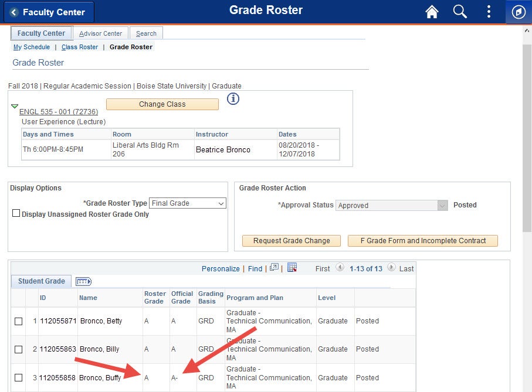
Task: Click the Faculty Center back button
Action: point(49,12)
